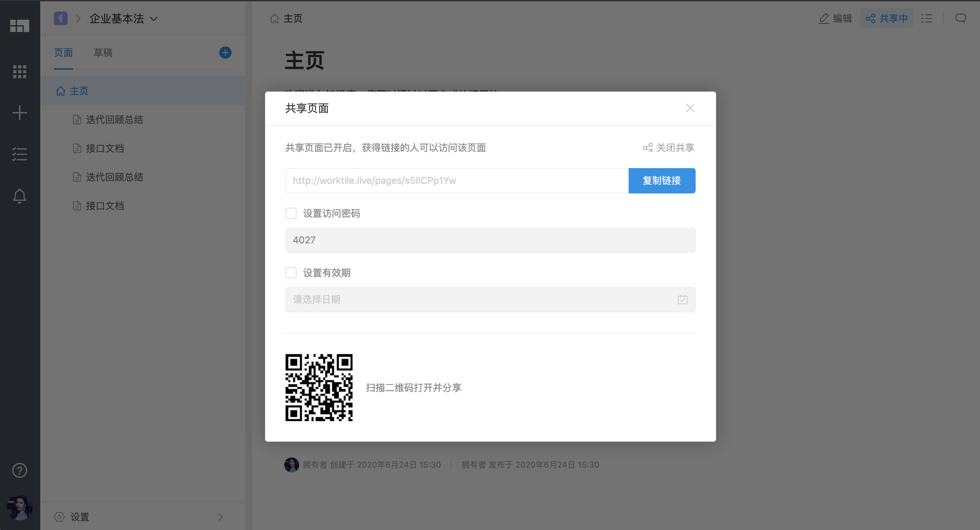This screenshot has width=980, height=530.
Task: Click the 创建于 2020年6月24日 text
Action: [385, 465]
